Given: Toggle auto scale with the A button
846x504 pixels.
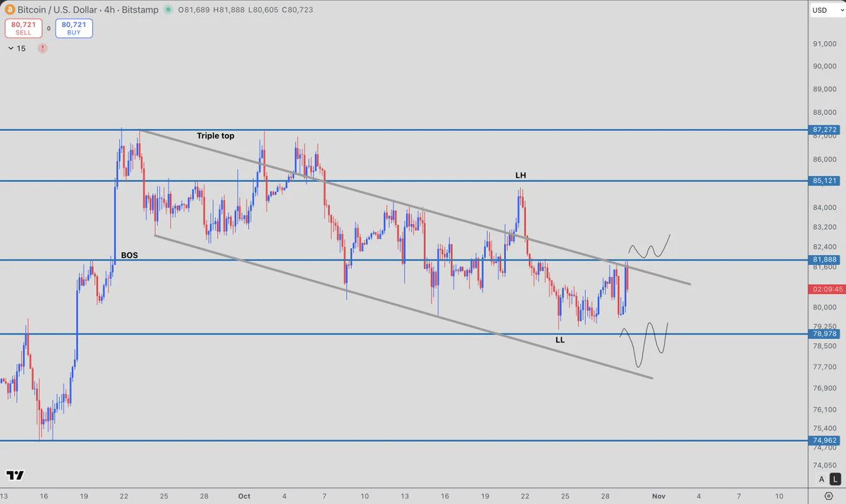Looking at the screenshot, I should tap(821, 479).
